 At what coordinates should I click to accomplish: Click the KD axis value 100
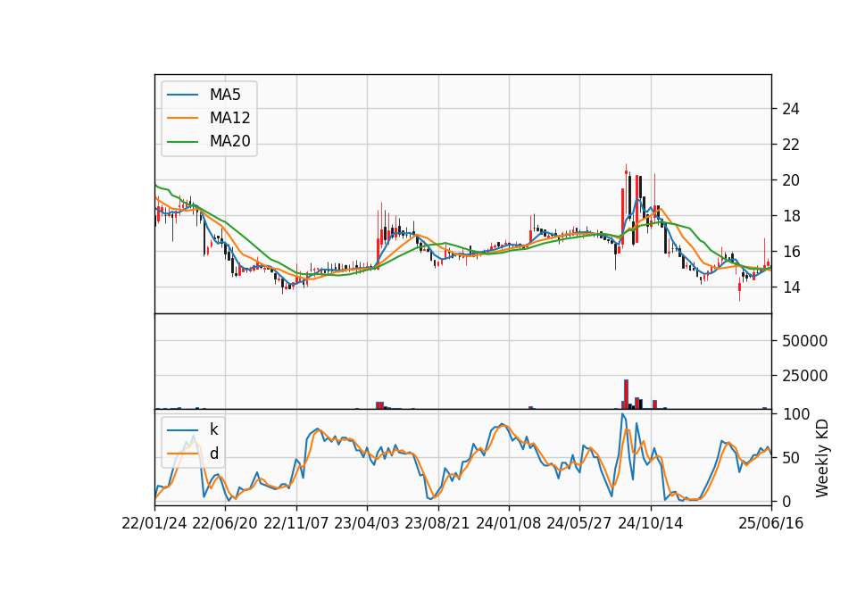[x=795, y=414]
